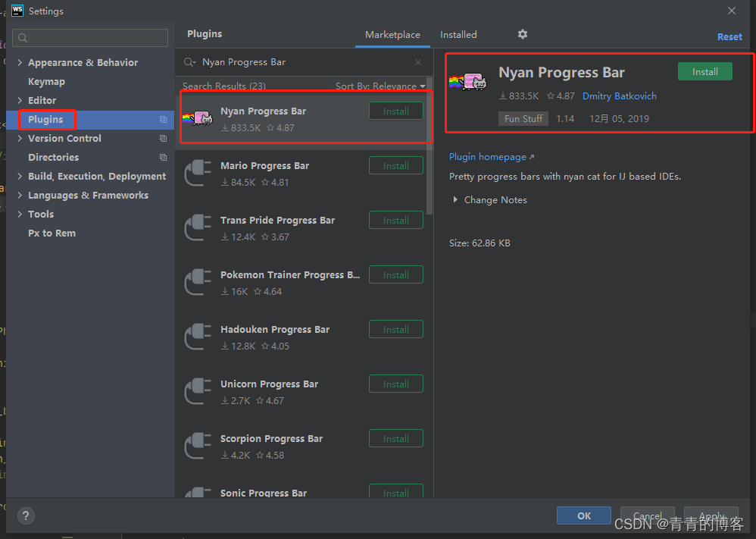Select Scorpion Progress Bar result title
The image size is (756, 539).
(x=271, y=438)
